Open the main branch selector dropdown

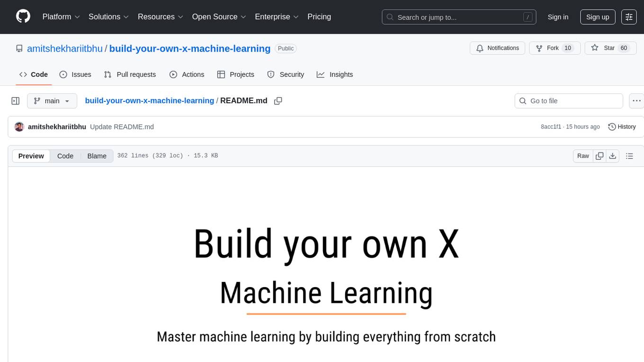pos(52,101)
